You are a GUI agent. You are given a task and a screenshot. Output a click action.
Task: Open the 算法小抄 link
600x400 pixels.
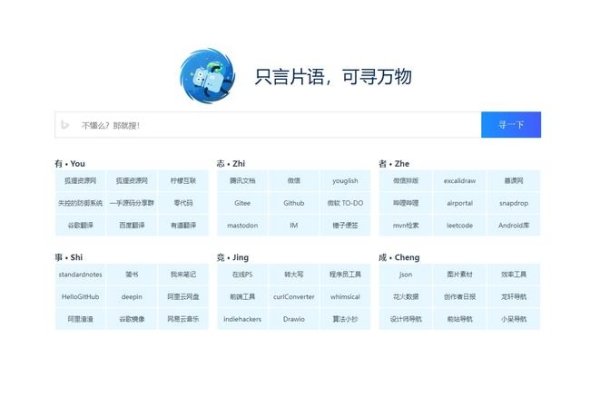[x=345, y=319]
